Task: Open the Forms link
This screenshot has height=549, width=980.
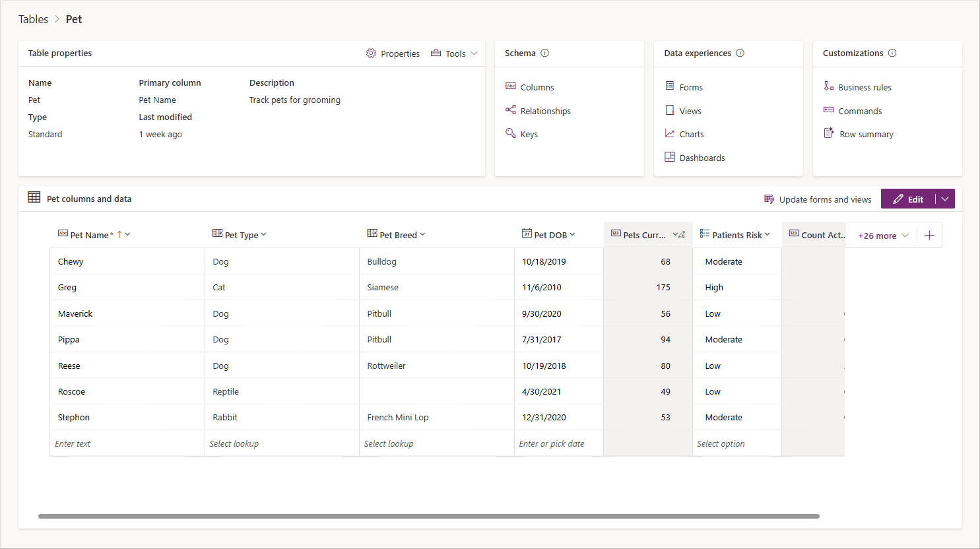Action: pyautogui.click(x=691, y=87)
